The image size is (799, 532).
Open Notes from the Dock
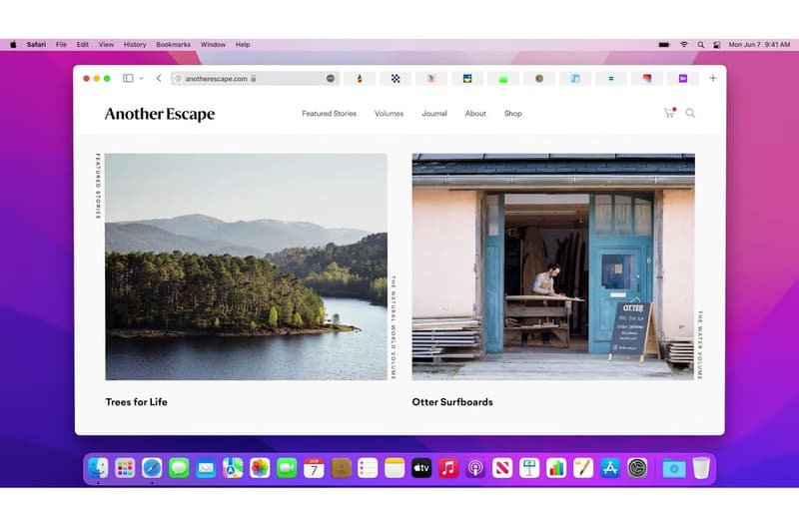coord(395,468)
